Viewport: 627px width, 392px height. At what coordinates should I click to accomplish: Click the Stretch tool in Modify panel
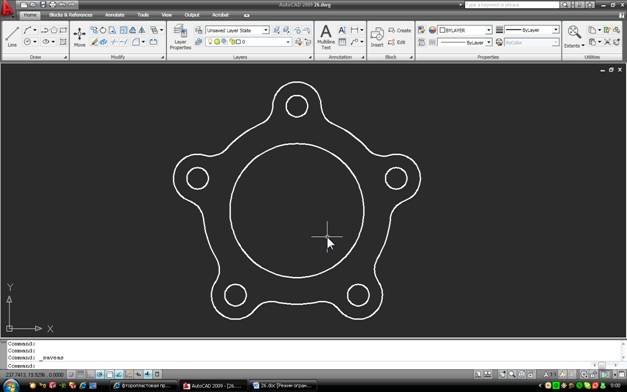113,30
